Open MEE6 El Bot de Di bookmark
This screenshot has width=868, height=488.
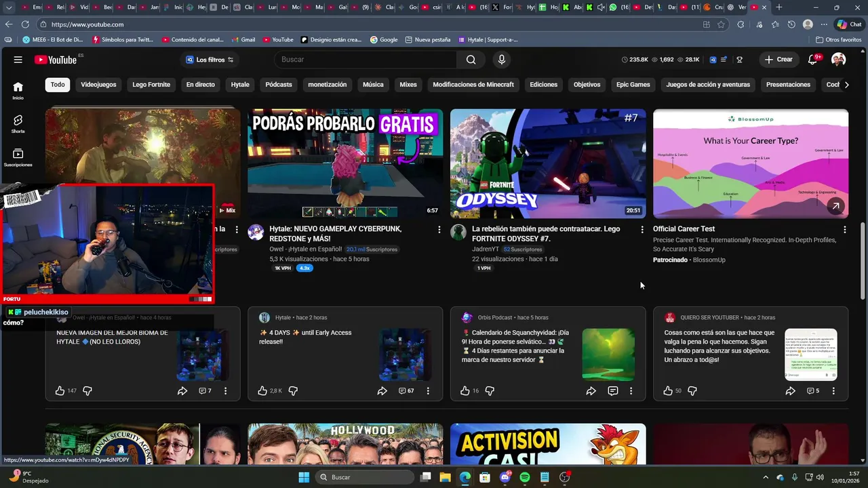[x=52, y=39]
